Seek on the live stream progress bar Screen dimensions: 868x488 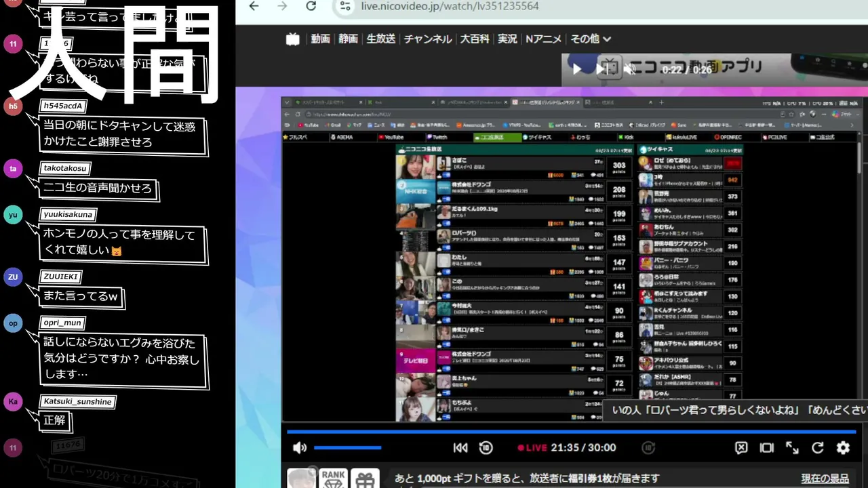coord(571,431)
